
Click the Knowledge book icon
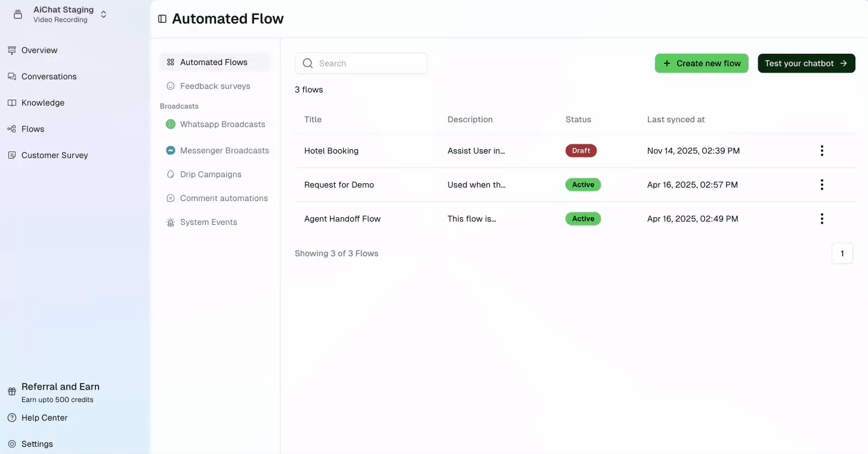12,103
